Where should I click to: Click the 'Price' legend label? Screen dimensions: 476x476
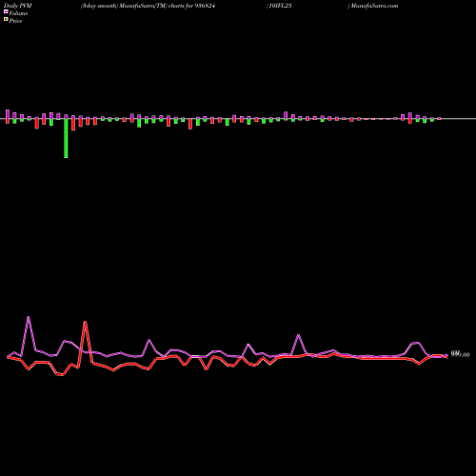click(x=15, y=21)
